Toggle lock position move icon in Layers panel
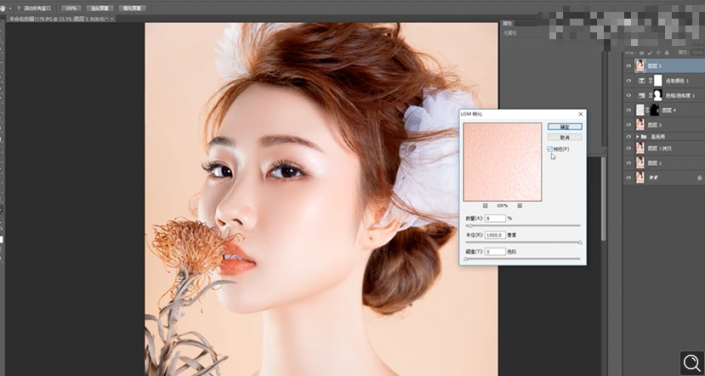705x376 pixels. [x=658, y=53]
